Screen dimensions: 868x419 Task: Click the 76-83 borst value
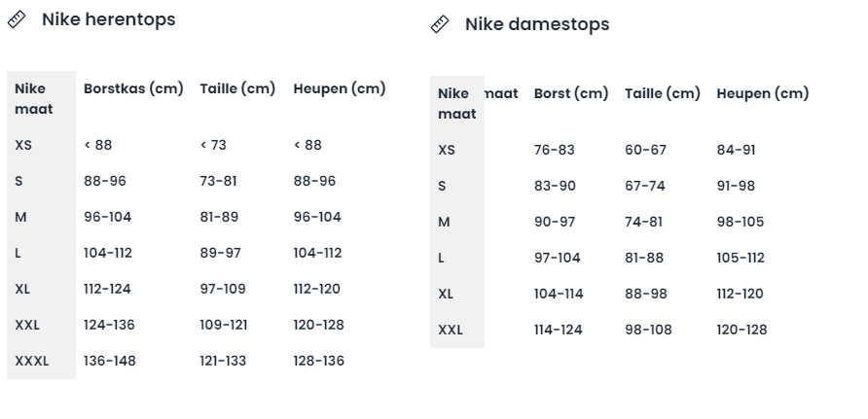(554, 151)
